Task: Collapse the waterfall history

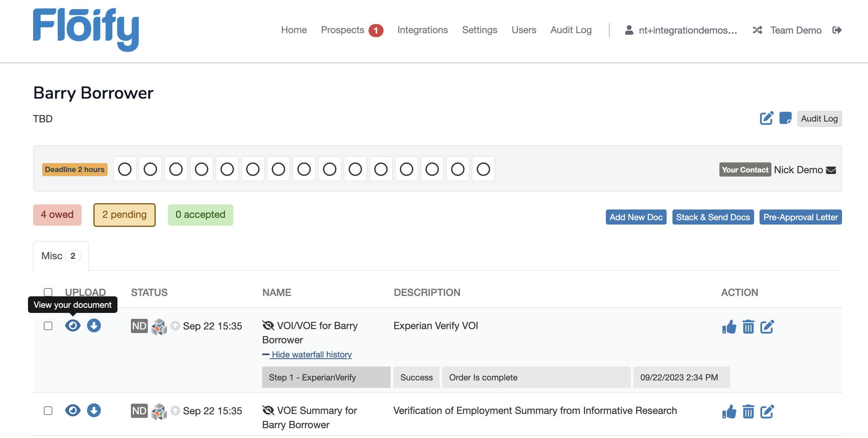Action: tap(311, 354)
